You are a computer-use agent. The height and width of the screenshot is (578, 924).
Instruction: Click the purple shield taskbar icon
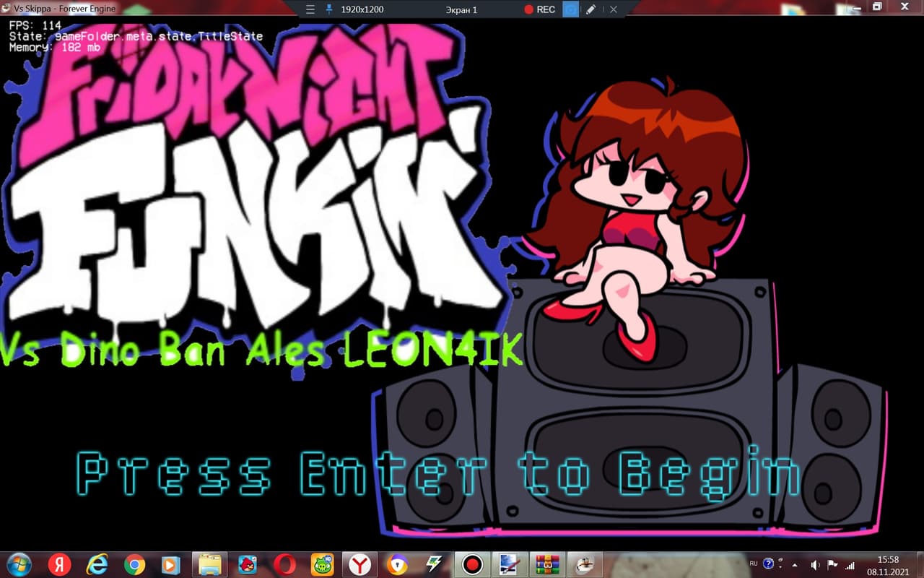click(x=397, y=564)
